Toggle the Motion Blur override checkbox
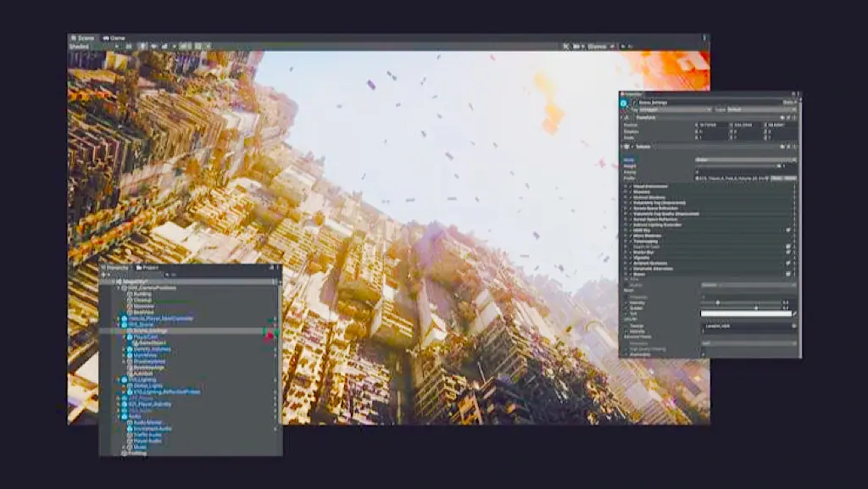The height and width of the screenshot is (489, 868). coord(631,253)
